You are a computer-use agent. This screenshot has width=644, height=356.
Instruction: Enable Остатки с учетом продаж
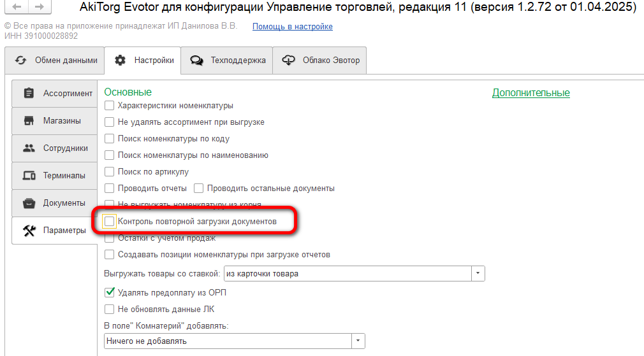point(109,238)
